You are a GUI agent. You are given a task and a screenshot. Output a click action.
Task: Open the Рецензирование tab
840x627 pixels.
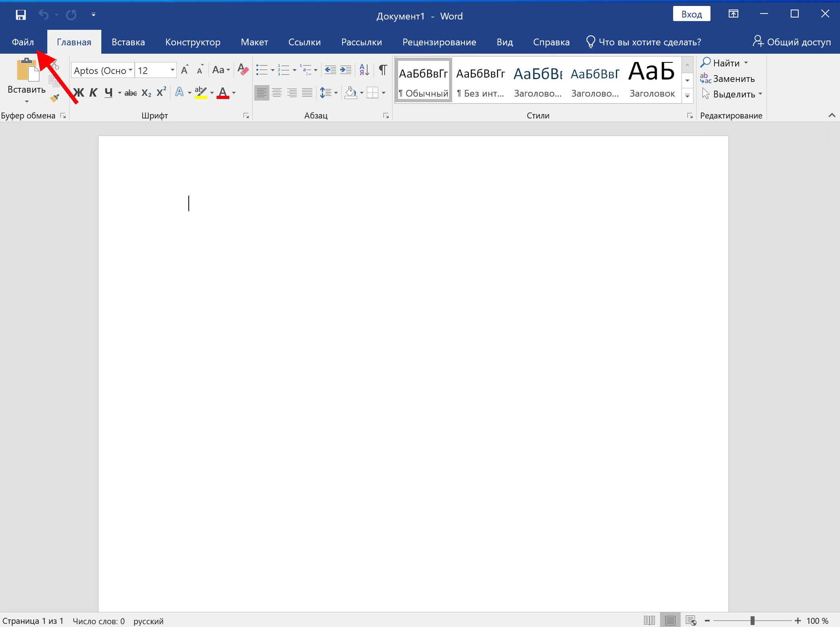[x=439, y=42]
